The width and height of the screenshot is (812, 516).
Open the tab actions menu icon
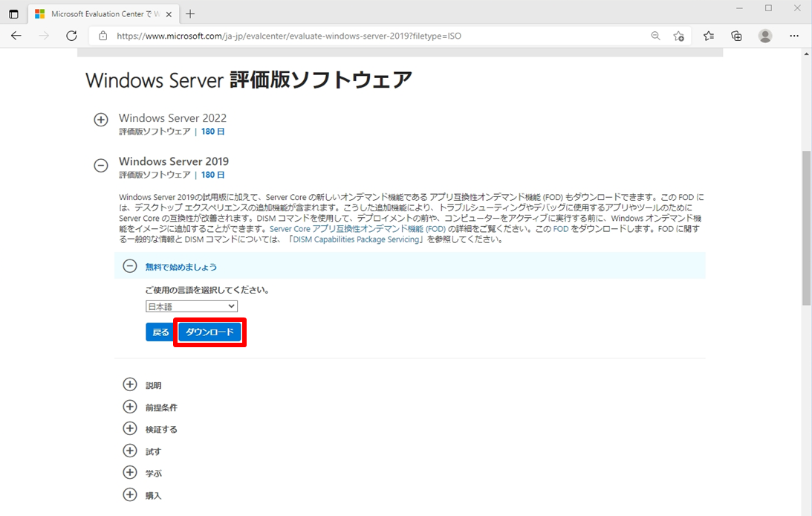tap(13, 14)
